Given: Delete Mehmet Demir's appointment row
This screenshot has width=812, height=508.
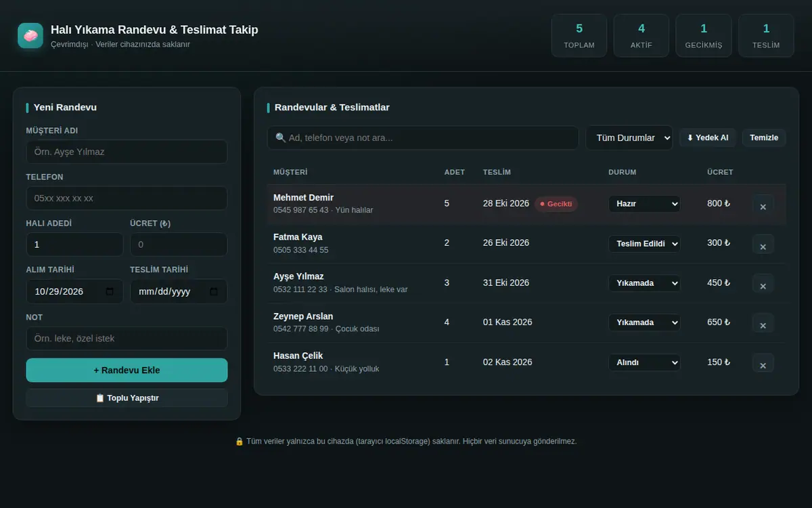Looking at the screenshot, I should (763, 205).
